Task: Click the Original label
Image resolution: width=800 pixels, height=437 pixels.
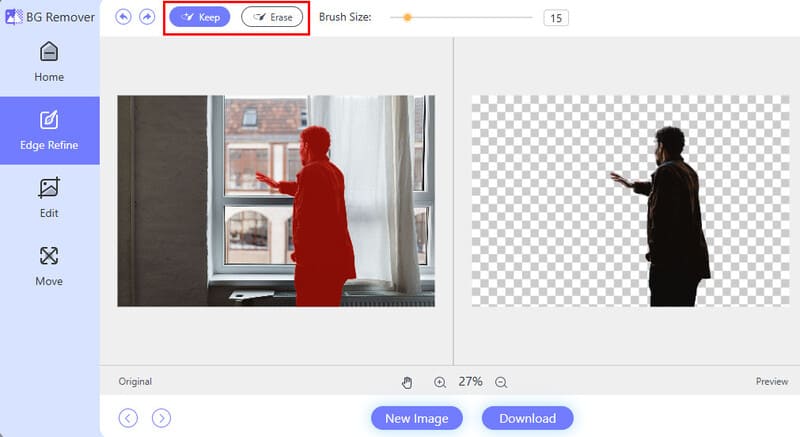Action: [135, 381]
